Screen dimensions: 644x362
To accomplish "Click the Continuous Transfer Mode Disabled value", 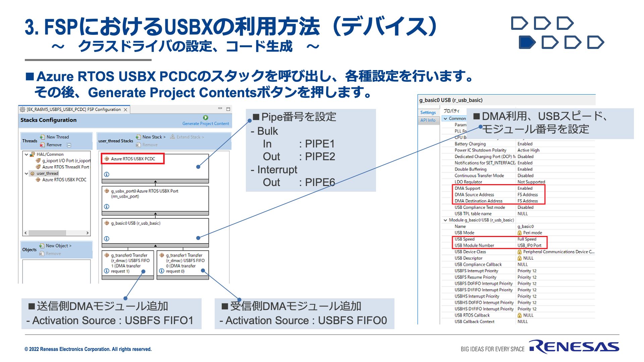I will [x=526, y=176].
